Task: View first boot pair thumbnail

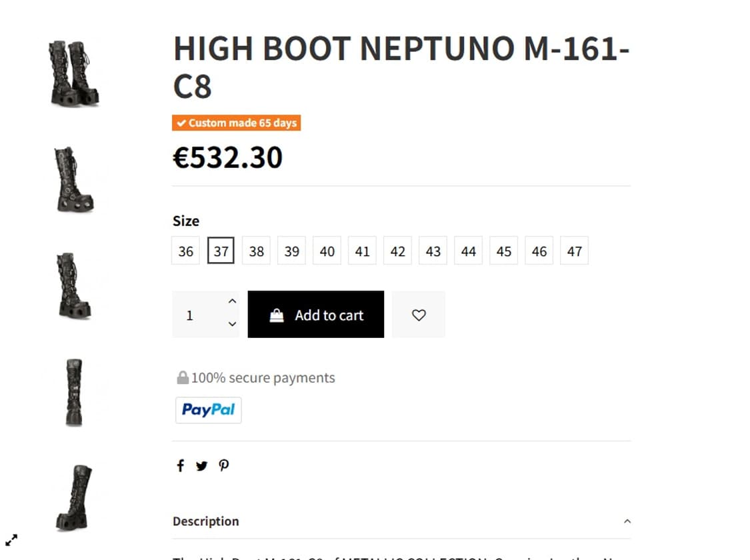Action: pyautogui.click(x=74, y=73)
